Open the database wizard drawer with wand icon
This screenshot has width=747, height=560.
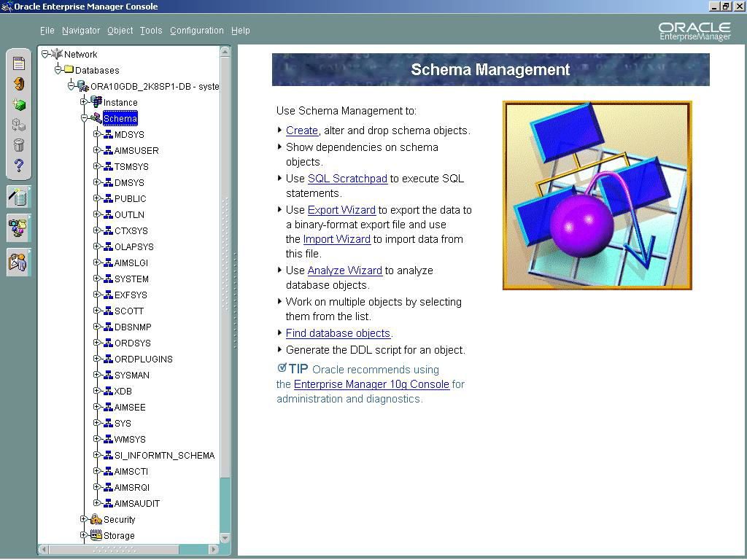coord(19,196)
